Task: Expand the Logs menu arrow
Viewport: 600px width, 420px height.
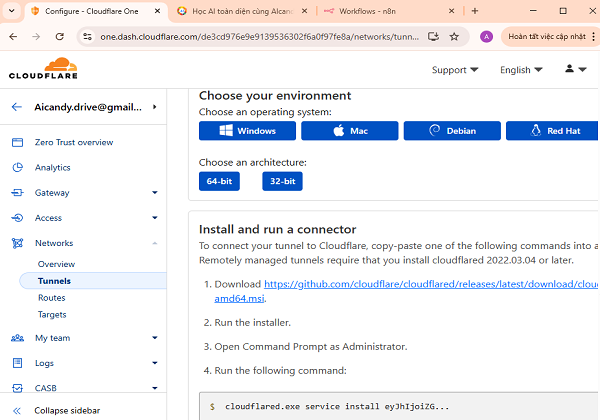Action: click(x=155, y=363)
